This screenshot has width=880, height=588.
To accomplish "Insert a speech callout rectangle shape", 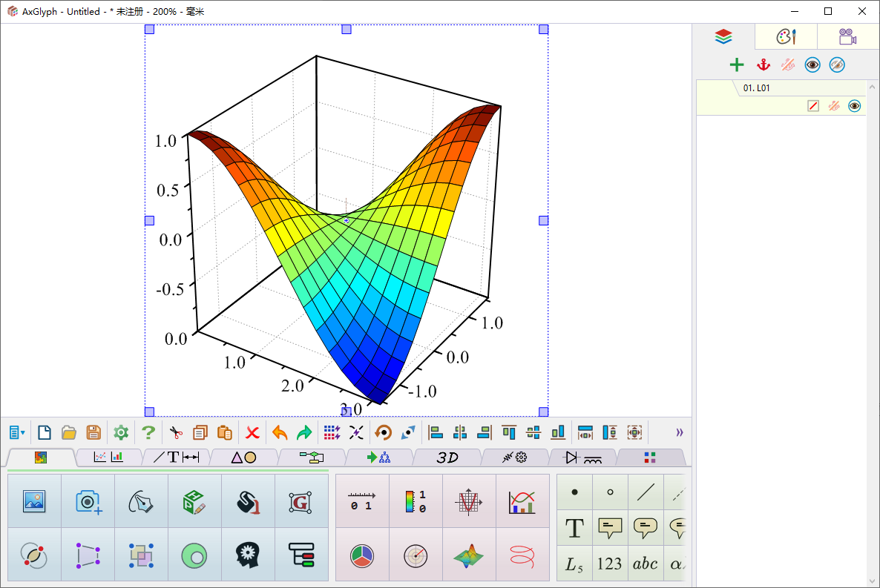I will (x=610, y=528).
